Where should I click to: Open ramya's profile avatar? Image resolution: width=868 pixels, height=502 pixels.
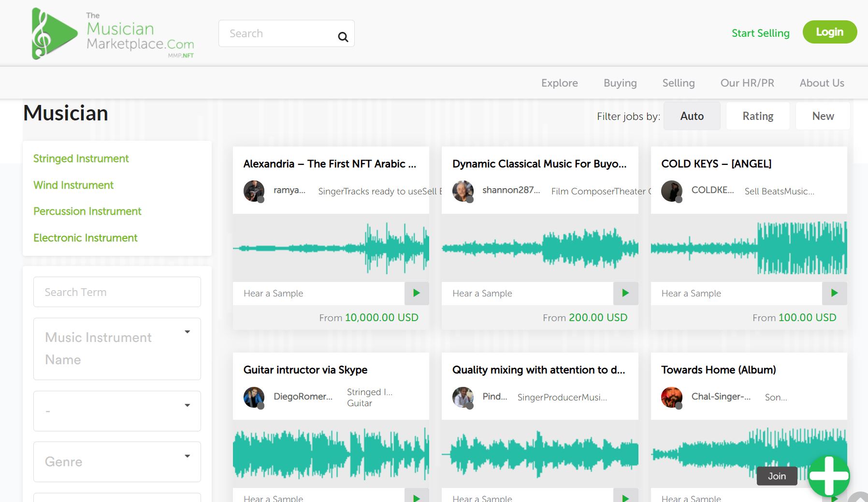coord(254,191)
